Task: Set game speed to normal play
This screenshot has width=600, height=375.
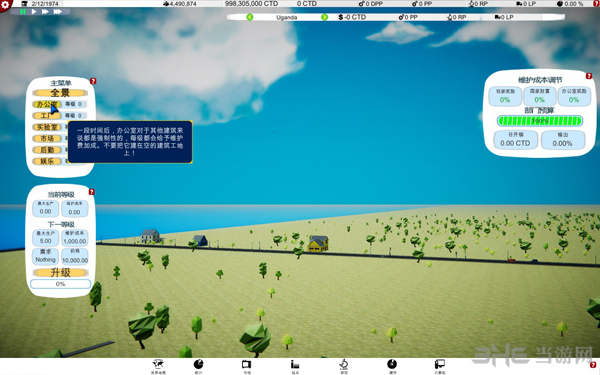Action: point(34,11)
